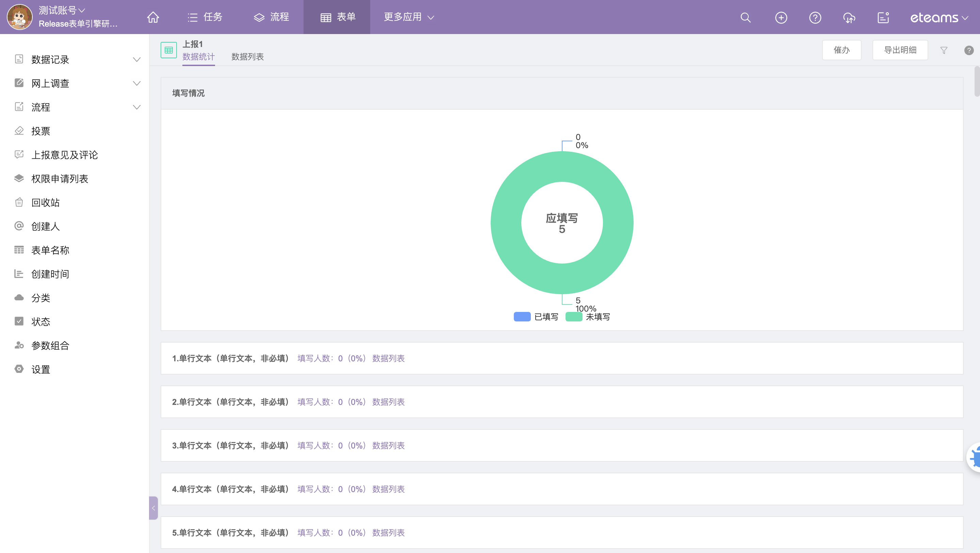Screen dimensions: 980x553
Task: Switch to 数据统计 tab
Action: tap(199, 57)
